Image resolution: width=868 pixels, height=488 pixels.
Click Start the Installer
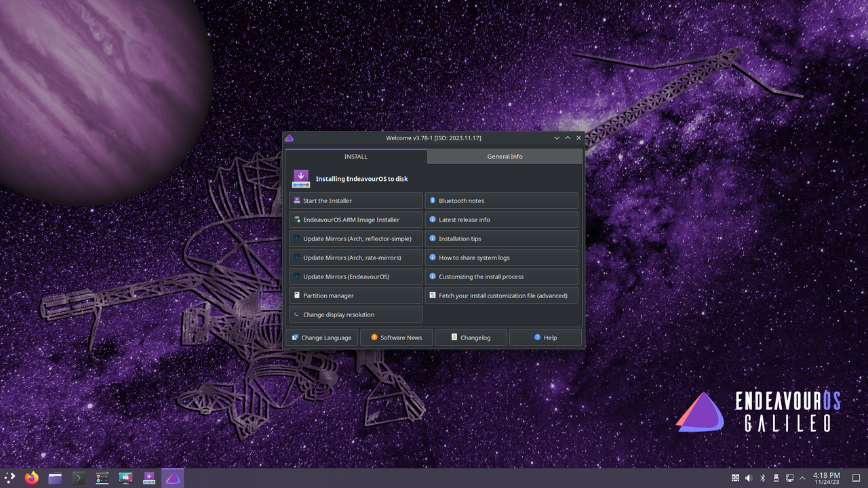(356, 201)
